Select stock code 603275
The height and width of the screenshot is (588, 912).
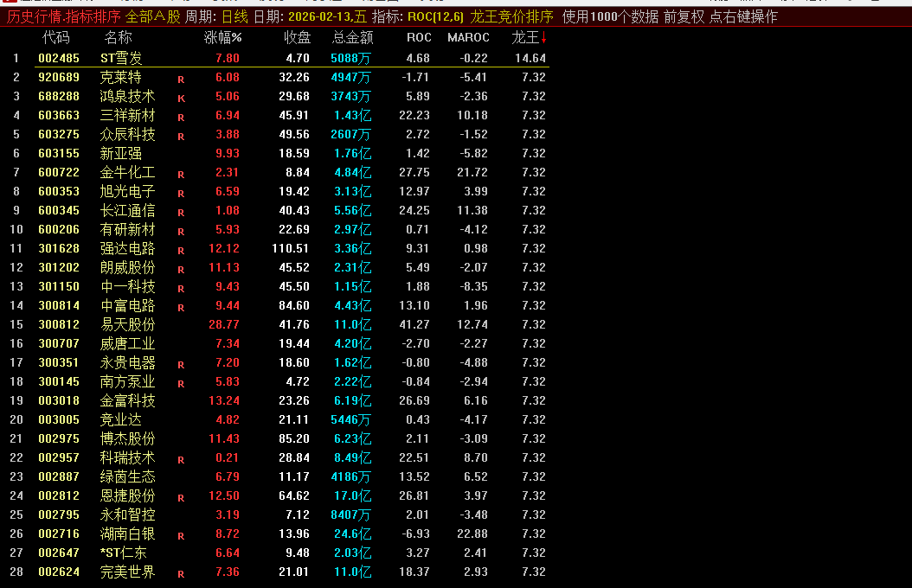[x=59, y=134]
